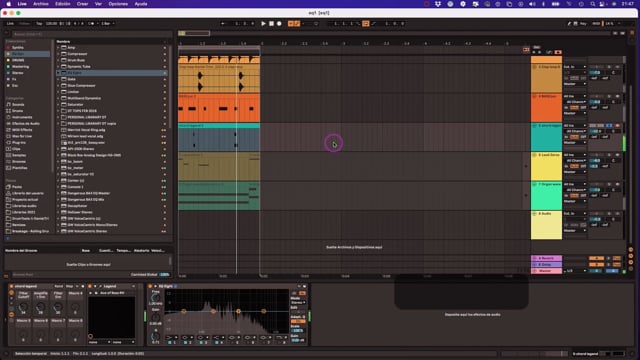Screen dimensions: 640x360
Task: Open the Plantillas category in the browser
Action: 20,168
